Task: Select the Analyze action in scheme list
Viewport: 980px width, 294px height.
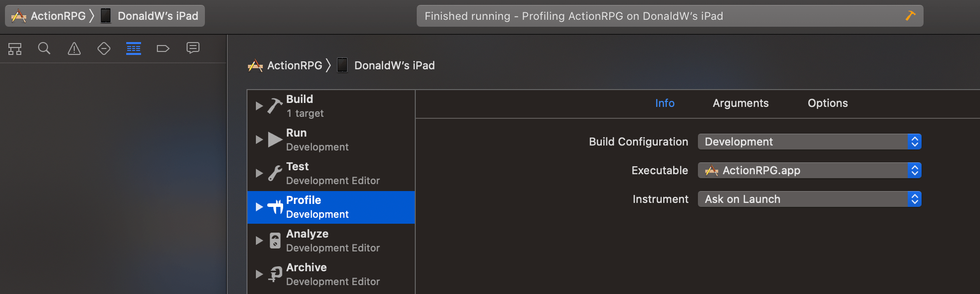Action: [331, 241]
